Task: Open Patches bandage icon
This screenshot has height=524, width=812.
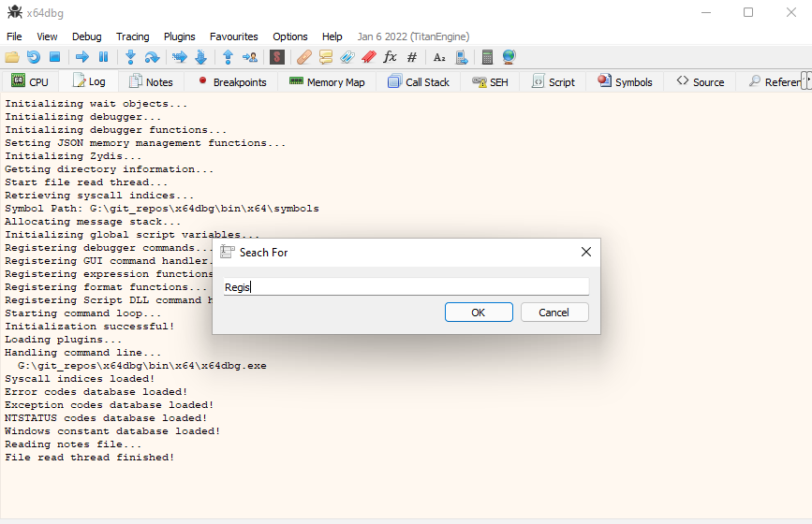Action: 304,57
